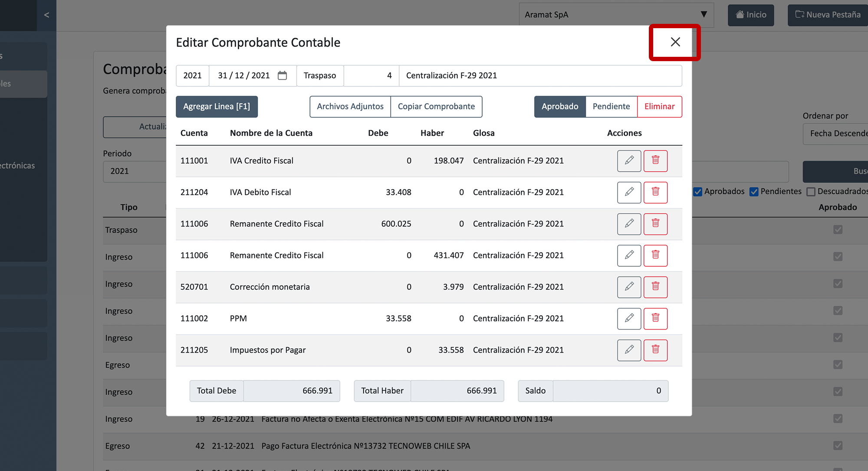Viewport: 868px width, 471px height.
Task: Edit the IVA Credito Fiscal line
Action: click(x=629, y=160)
